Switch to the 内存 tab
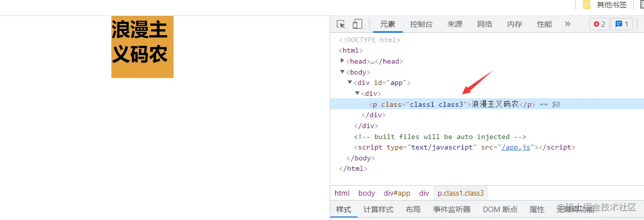This screenshot has width=644, height=220. [514, 24]
